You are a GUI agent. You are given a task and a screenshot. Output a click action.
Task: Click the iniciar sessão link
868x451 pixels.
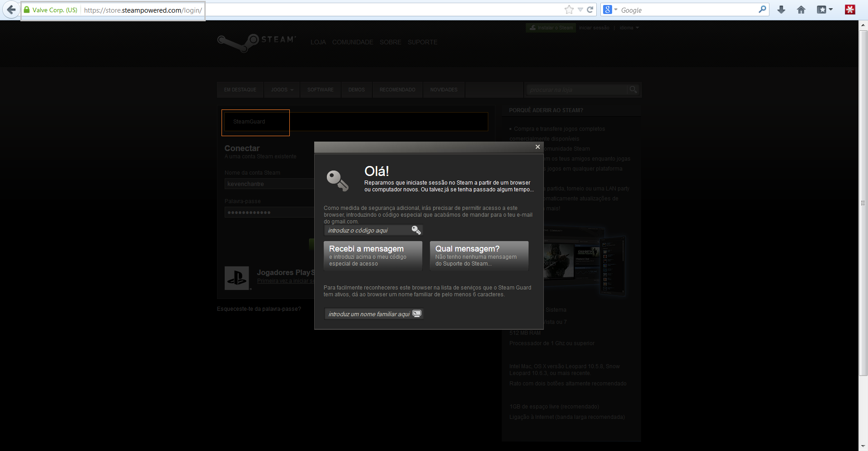[594, 28]
